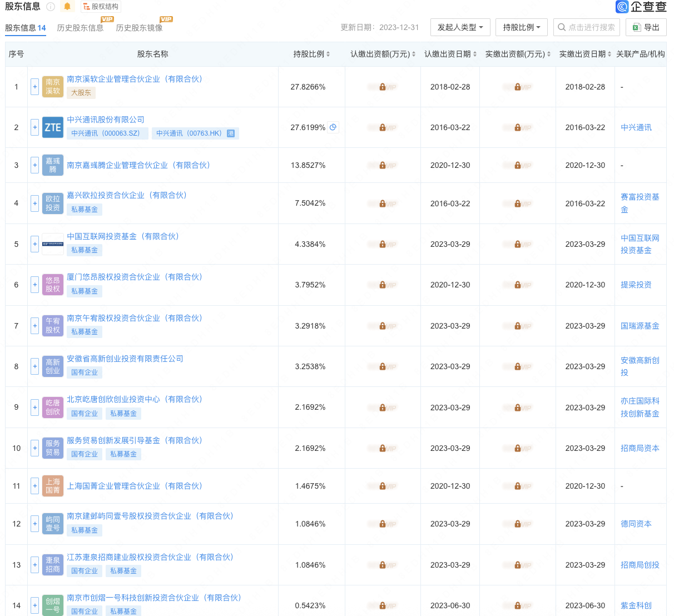Switch to the 历史股东镜像 tab

138,27
